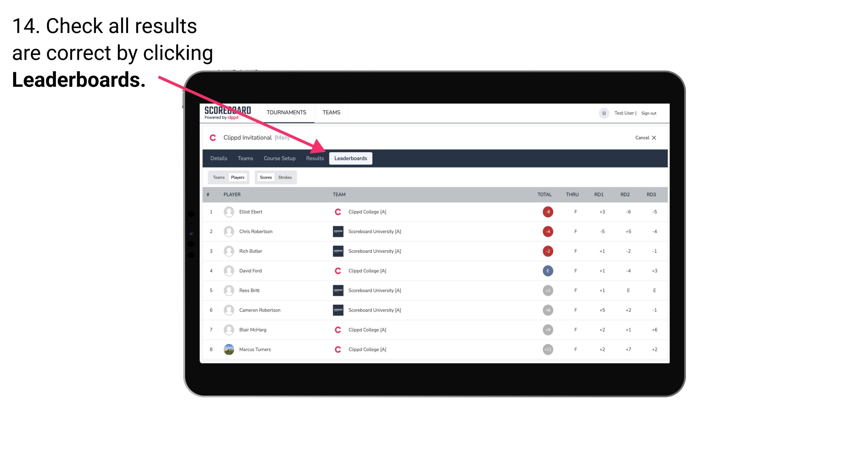Select the Players filter button
The height and width of the screenshot is (467, 868).
point(238,177)
